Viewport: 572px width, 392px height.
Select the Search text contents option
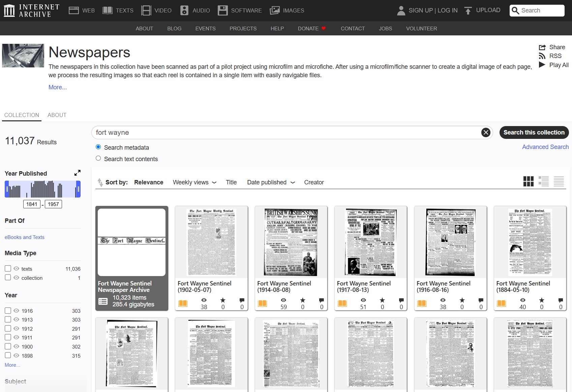[98, 158]
